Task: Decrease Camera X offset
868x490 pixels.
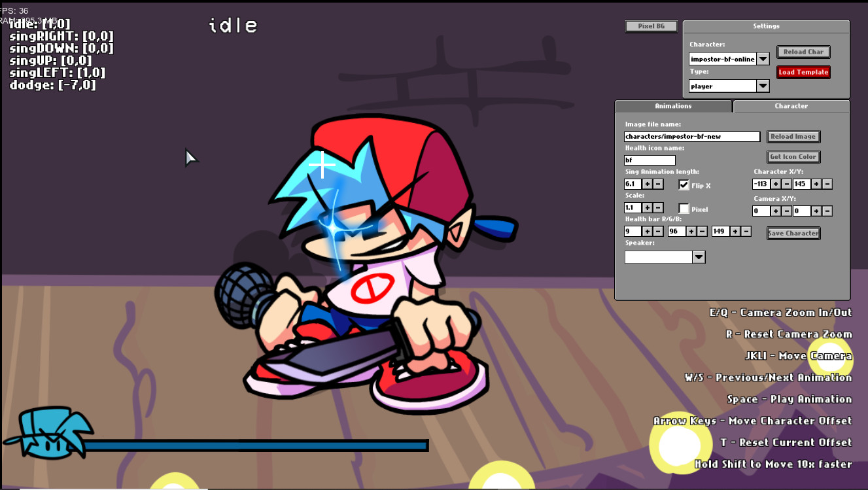Action: click(x=787, y=211)
